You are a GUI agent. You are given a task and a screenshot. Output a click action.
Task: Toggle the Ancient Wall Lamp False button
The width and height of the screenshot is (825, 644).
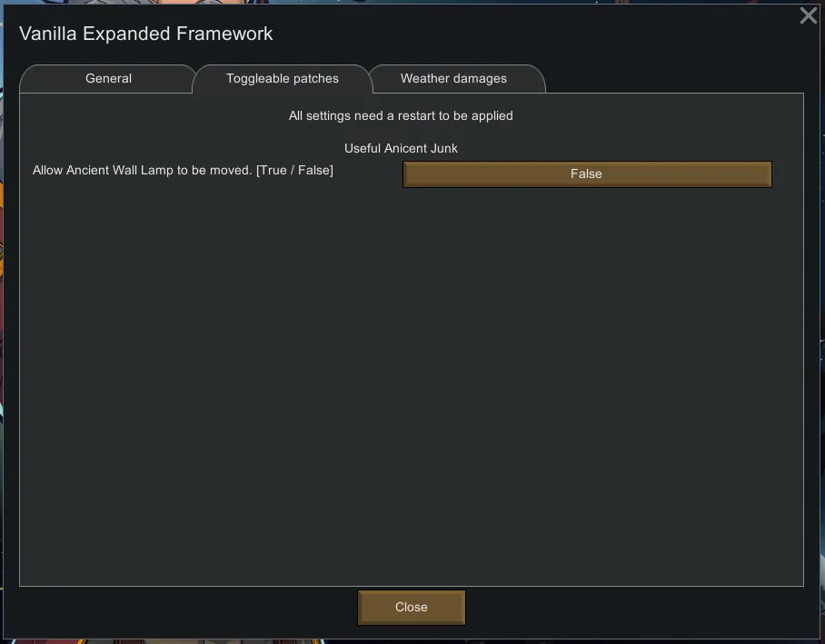[586, 173]
